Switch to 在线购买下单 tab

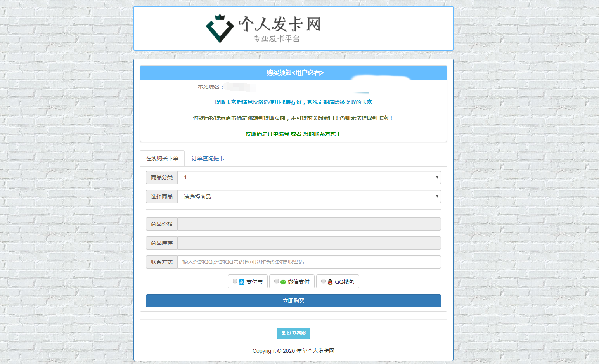[162, 158]
